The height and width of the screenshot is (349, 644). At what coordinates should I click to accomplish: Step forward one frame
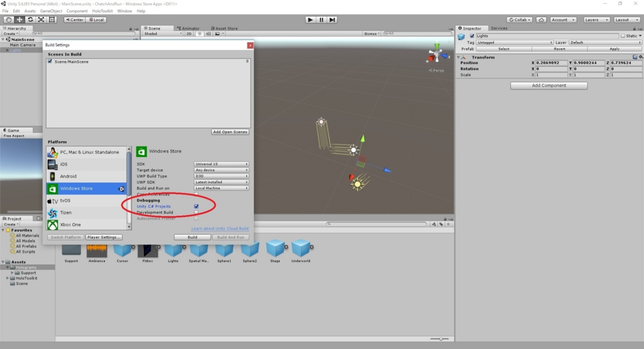[332, 19]
